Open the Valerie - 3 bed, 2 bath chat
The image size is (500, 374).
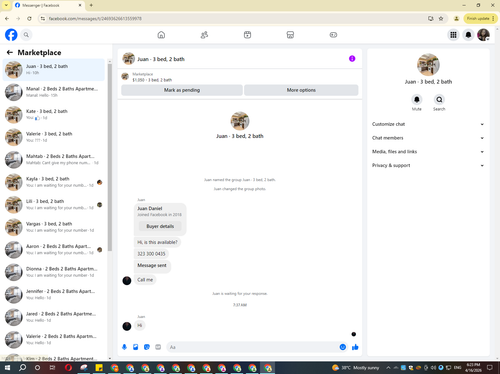point(54,137)
